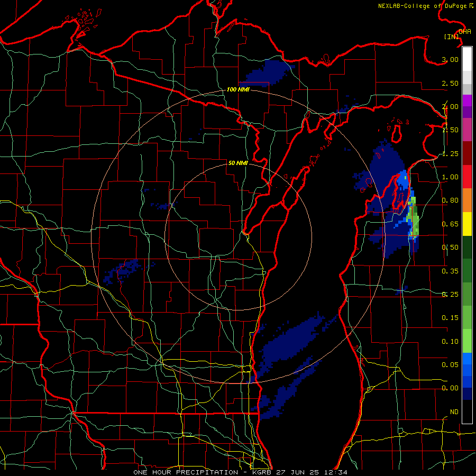Click the 0.05 legend value

point(450,364)
